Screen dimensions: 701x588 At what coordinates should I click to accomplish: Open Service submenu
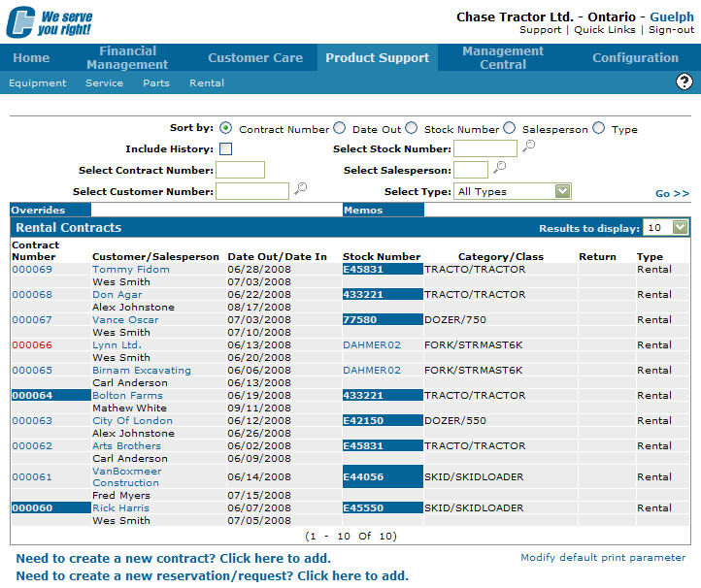pos(104,83)
